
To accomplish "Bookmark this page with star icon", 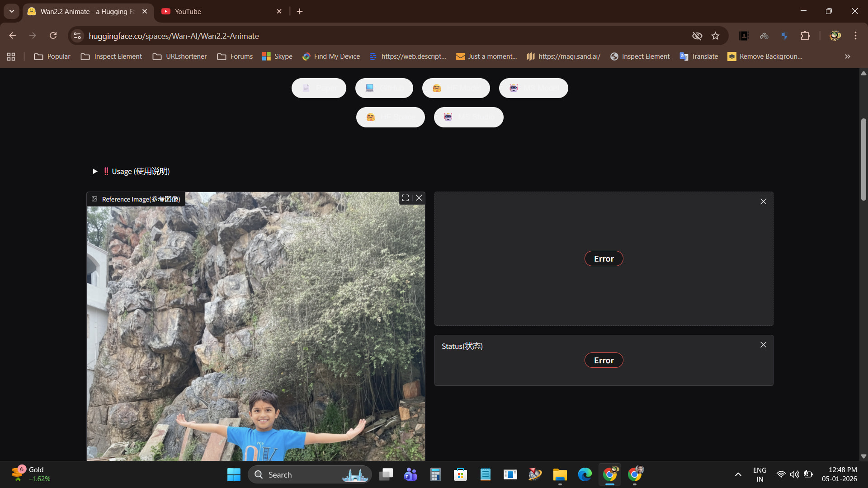I will pos(715,36).
